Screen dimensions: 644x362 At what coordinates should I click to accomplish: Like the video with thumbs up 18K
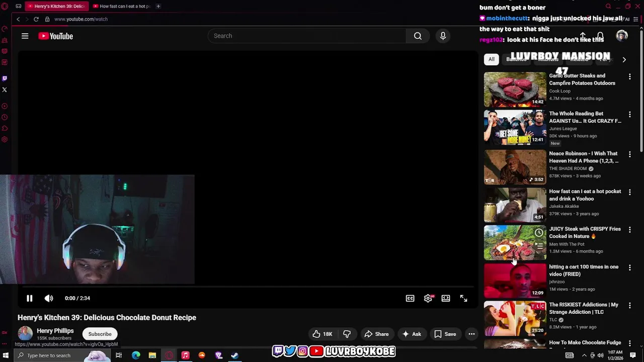tap(322, 334)
